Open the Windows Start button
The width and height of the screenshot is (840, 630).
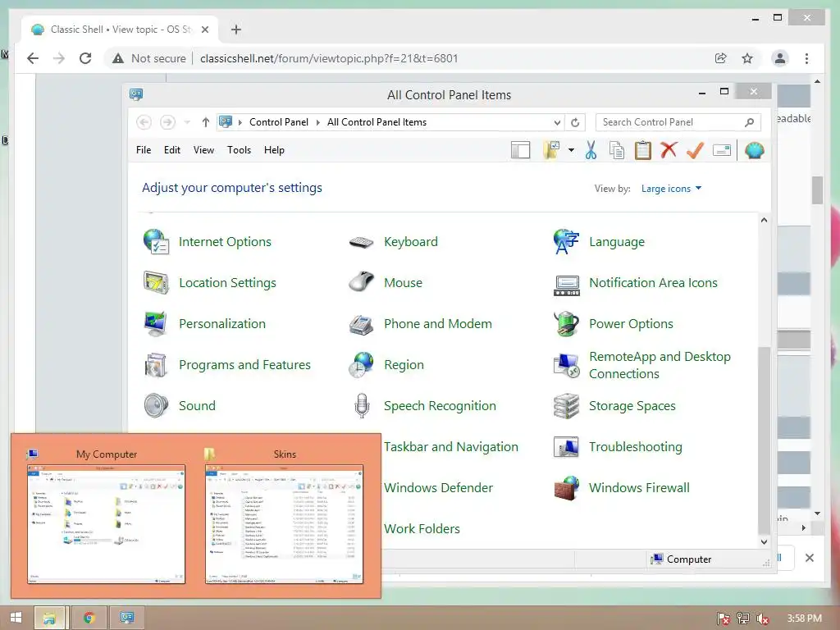click(16, 618)
